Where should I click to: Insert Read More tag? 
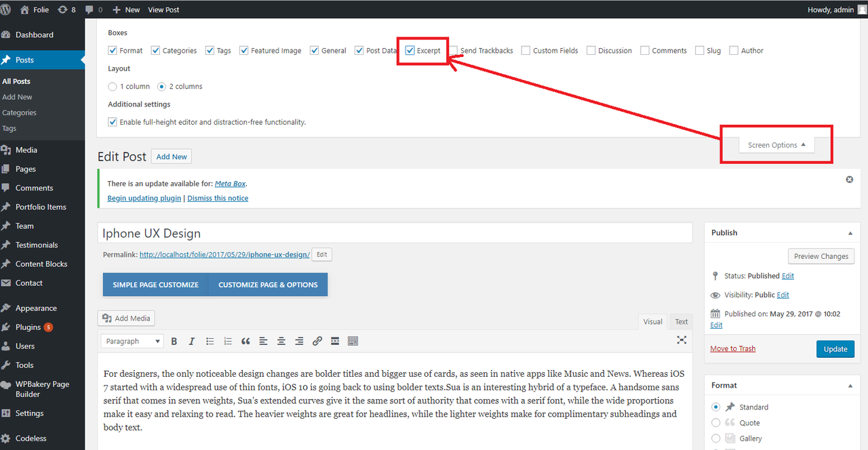pos(335,341)
